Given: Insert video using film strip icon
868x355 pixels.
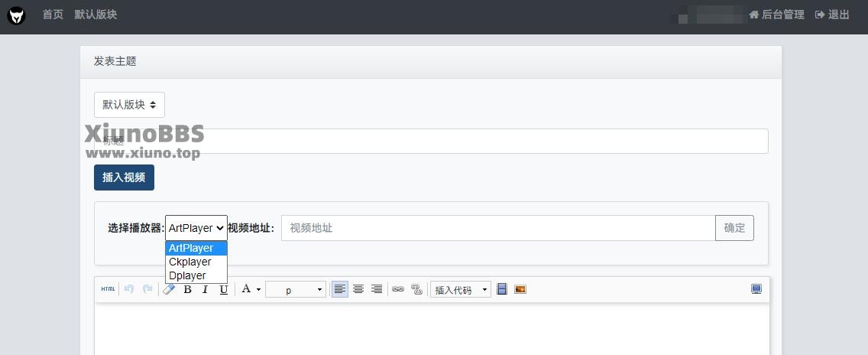Looking at the screenshot, I should (x=502, y=289).
